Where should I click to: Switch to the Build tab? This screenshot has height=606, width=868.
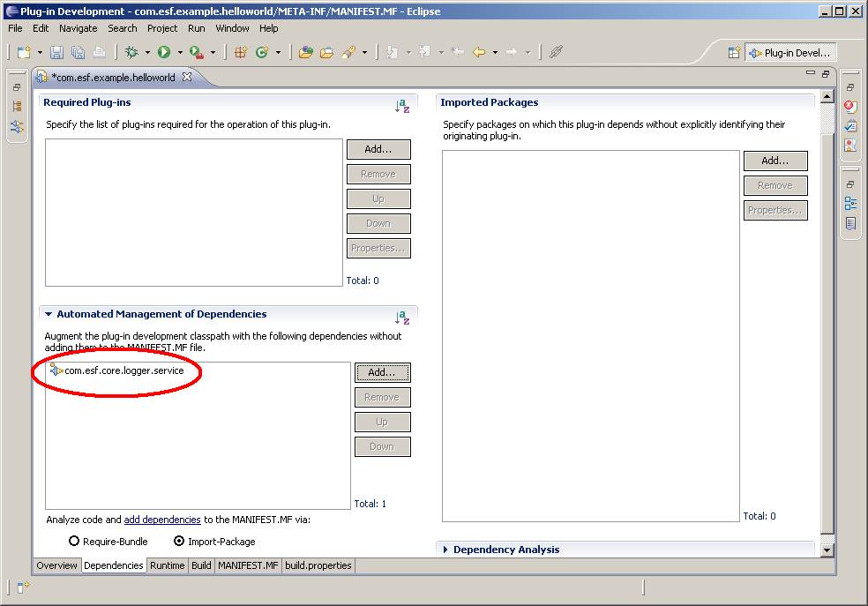click(201, 565)
